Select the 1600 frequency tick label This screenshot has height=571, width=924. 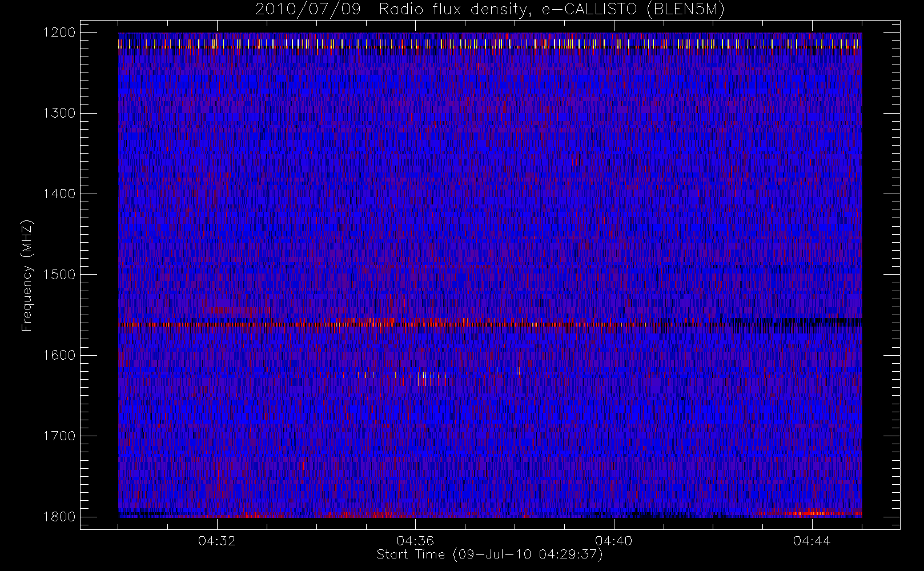[59, 355]
